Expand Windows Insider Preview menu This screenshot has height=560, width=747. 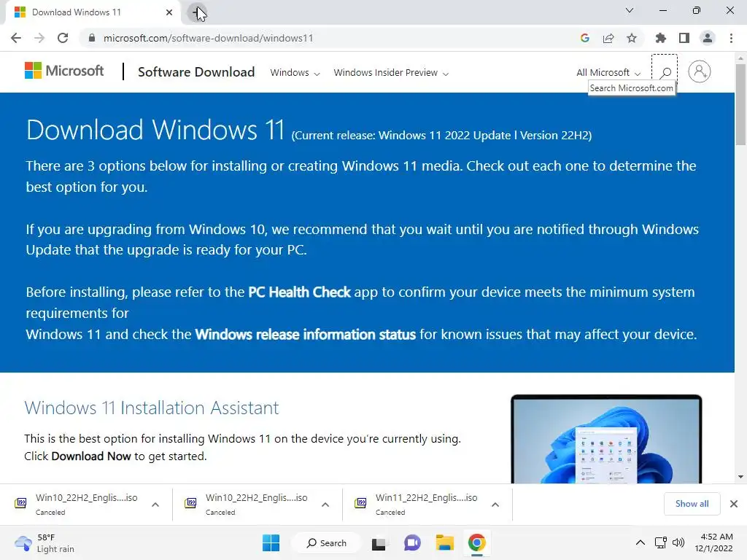point(391,73)
